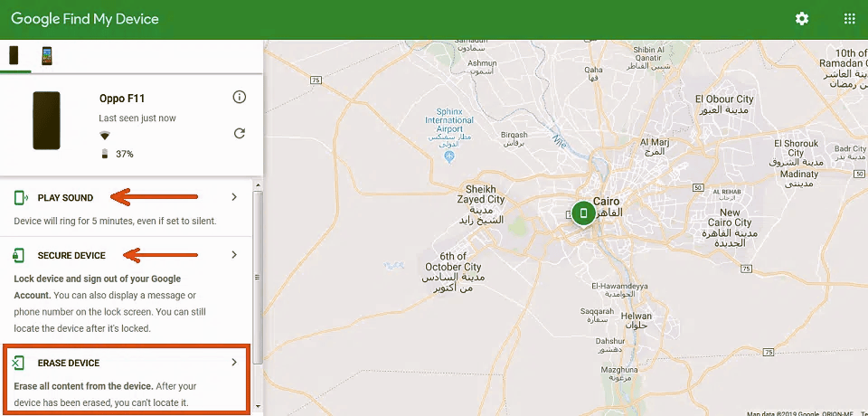868x416 pixels.
Task: Click the Secure Device lock icon
Action: coord(20,255)
